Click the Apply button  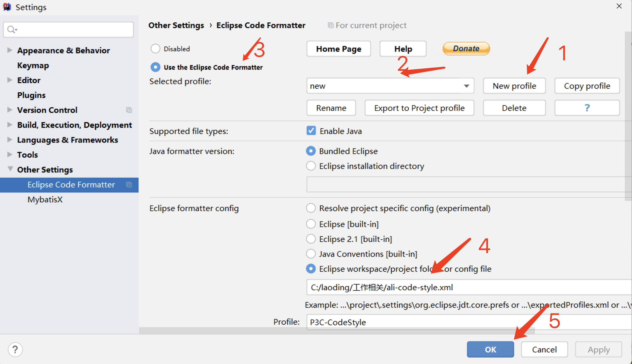(599, 349)
